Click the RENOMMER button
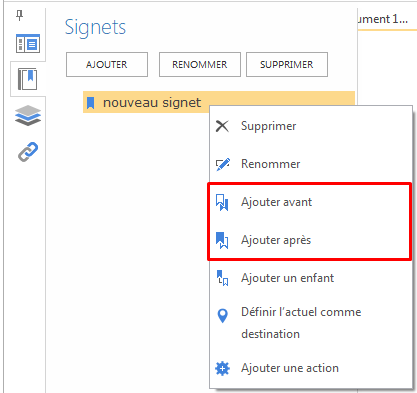Image resolution: width=417 pixels, height=393 pixels. pos(200,64)
